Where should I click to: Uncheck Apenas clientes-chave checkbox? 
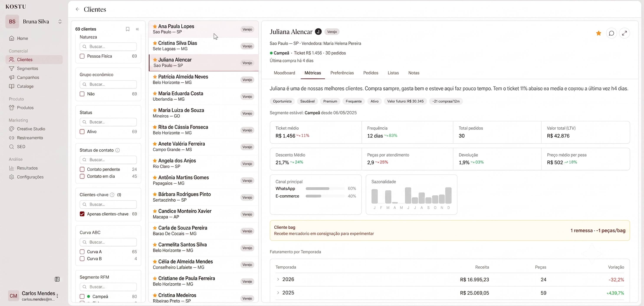pyautogui.click(x=82, y=214)
